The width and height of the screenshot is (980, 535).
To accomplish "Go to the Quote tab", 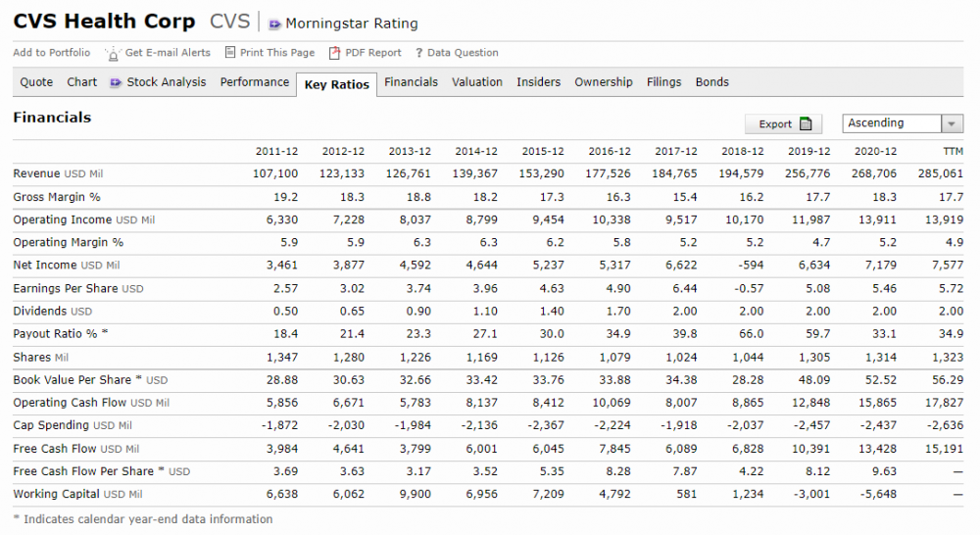I will point(37,82).
